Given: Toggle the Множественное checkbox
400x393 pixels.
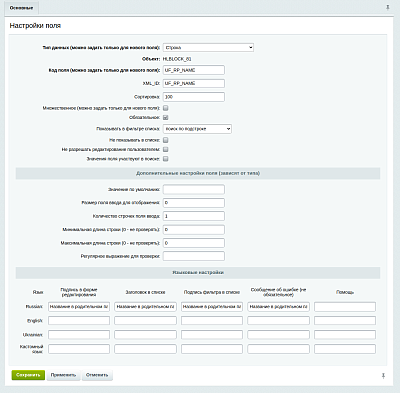Looking at the screenshot, I should pos(166,108).
